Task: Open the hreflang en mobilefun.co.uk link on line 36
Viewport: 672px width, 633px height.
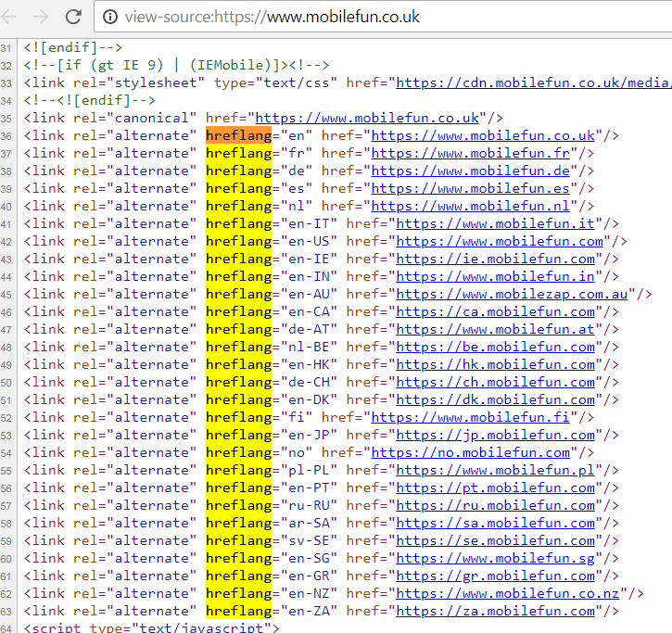Action: tap(483, 135)
